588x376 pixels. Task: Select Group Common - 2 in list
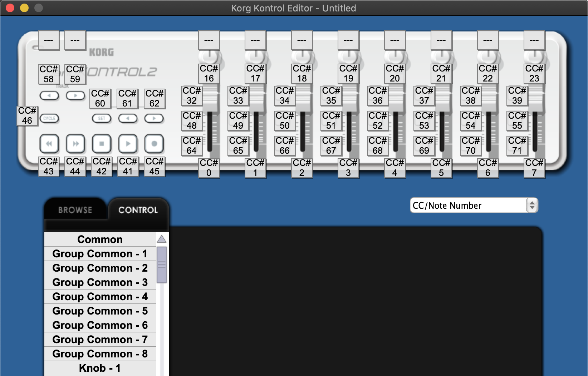[100, 268]
